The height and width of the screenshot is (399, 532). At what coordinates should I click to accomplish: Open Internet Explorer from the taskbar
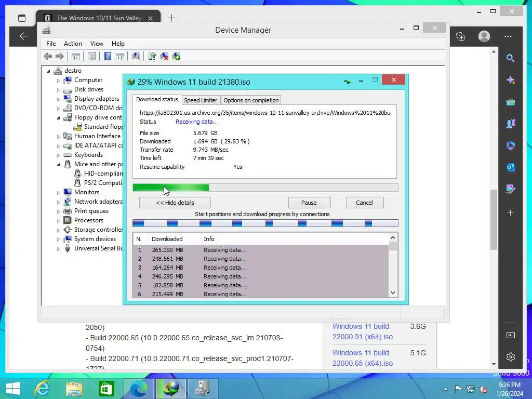43,389
